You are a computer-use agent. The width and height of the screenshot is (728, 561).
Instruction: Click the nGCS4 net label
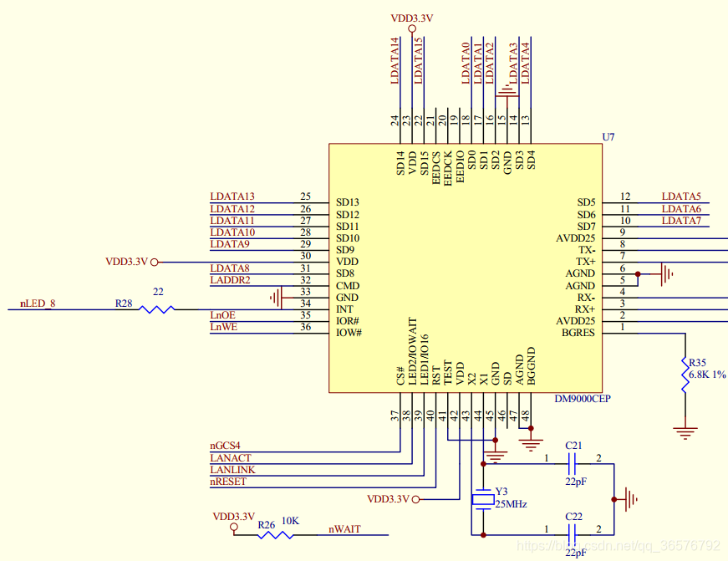pyautogui.click(x=225, y=446)
